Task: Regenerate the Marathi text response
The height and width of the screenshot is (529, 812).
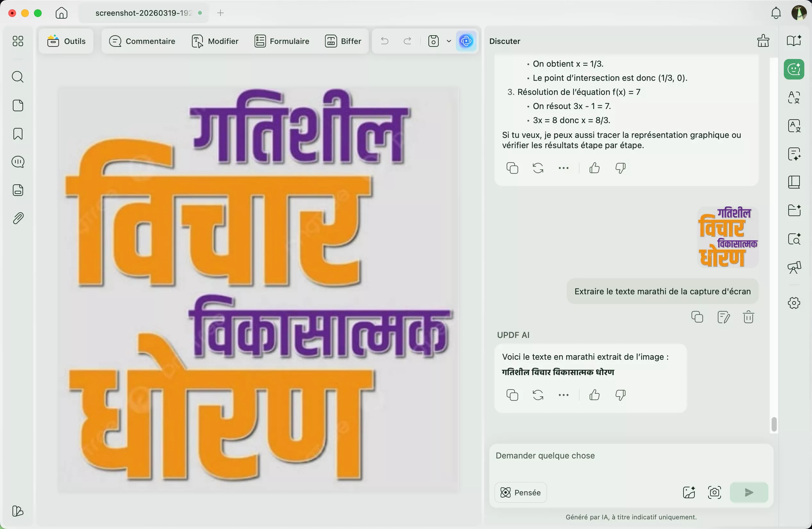Action: click(538, 395)
